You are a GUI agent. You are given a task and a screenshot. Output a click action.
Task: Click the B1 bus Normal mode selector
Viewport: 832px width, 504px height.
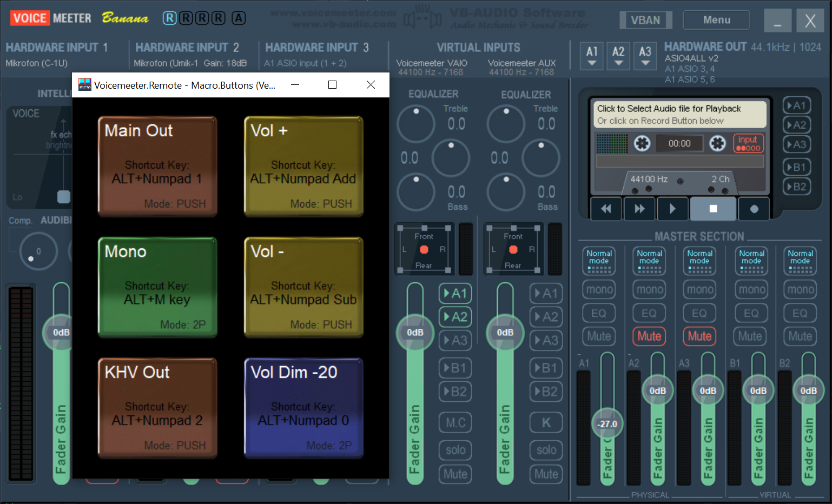click(x=752, y=261)
